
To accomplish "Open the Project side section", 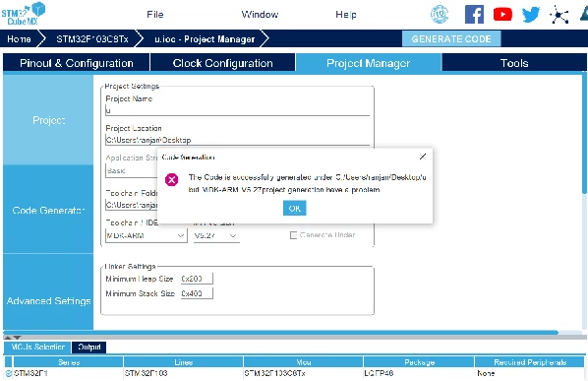I will pyautogui.click(x=48, y=120).
